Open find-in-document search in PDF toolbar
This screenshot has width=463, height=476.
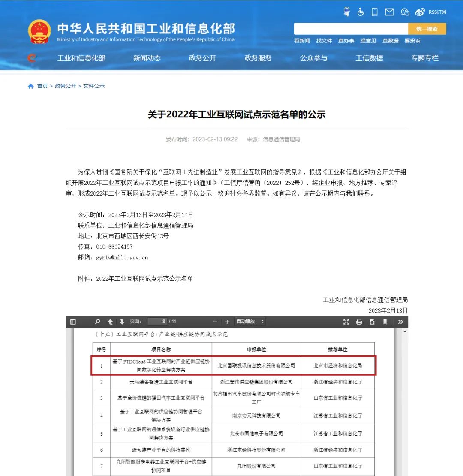point(98,322)
